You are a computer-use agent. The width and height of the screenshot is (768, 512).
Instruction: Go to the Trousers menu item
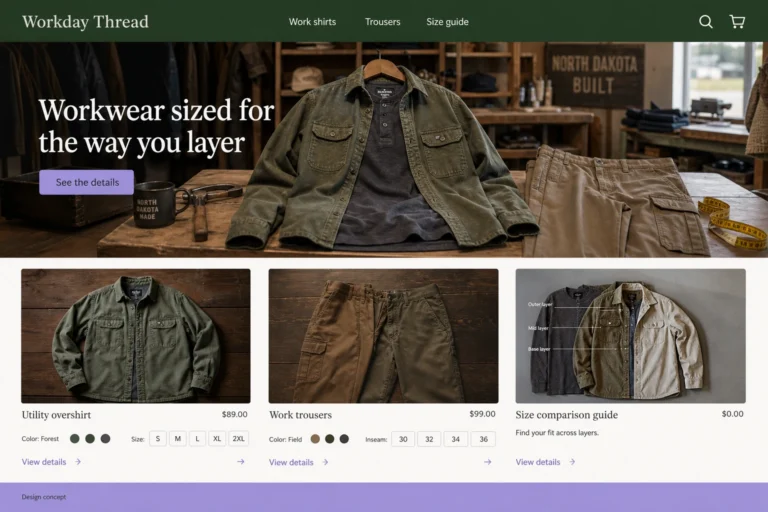[x=383, y=22]
